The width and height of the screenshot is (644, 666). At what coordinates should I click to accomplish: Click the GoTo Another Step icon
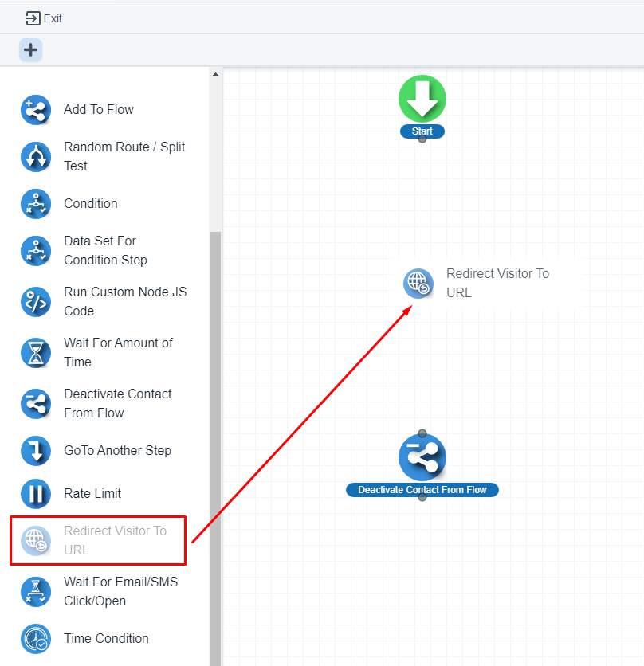coord(36,451)
